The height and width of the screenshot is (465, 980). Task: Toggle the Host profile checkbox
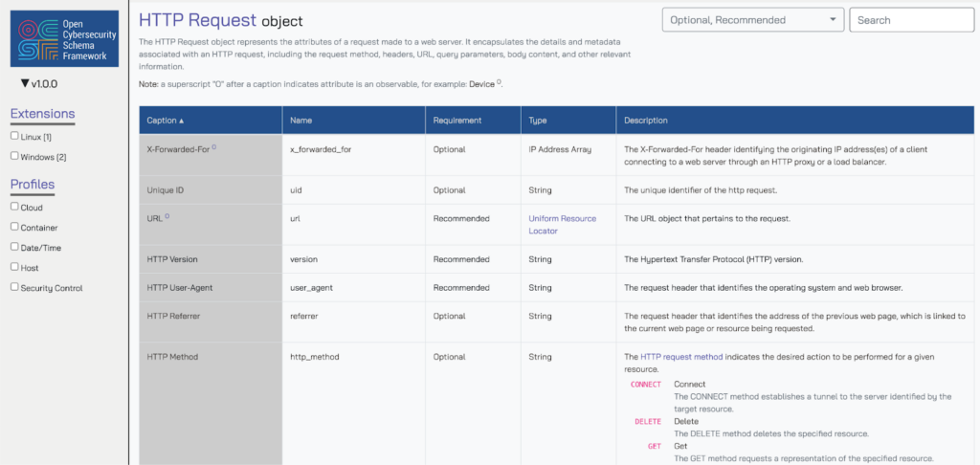tap(14, 267)
